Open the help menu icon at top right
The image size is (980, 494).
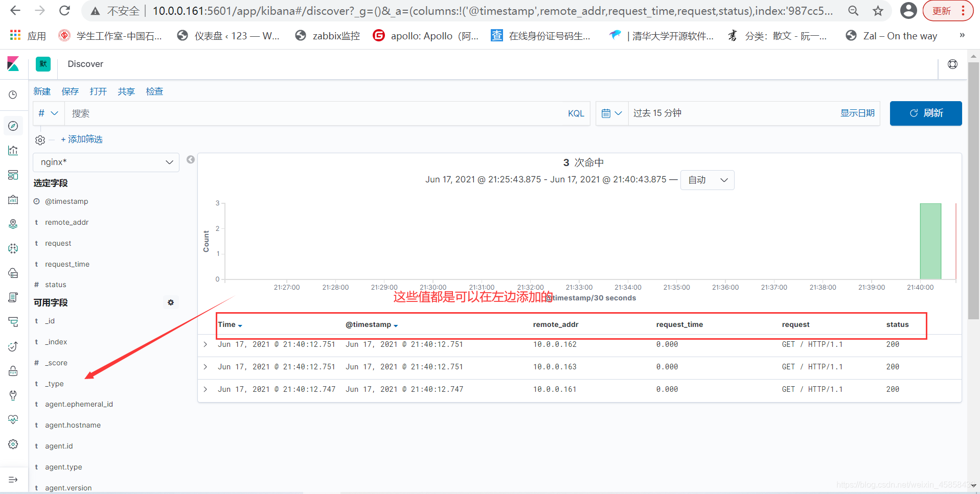click(x=953, y=64)
